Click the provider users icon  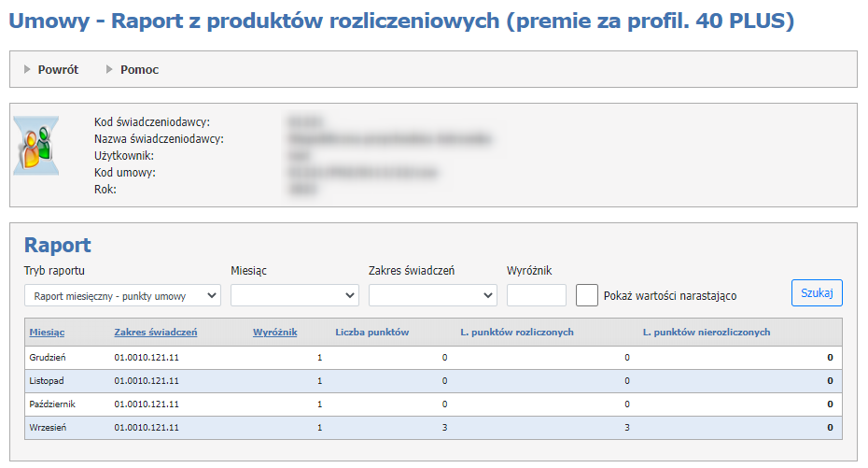point(36,148)
